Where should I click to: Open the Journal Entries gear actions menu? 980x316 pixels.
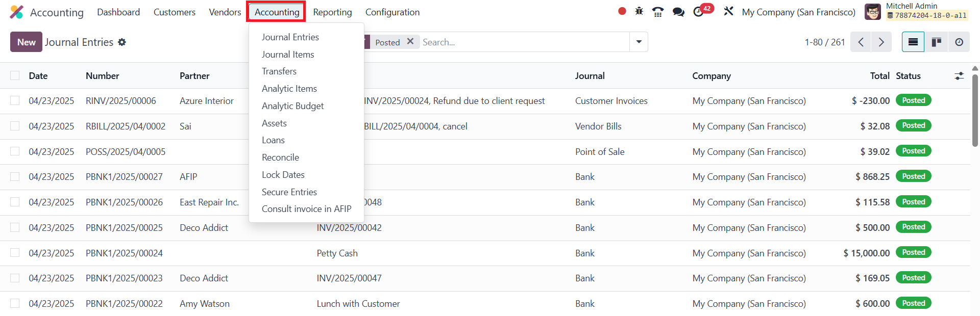[122, 42]
